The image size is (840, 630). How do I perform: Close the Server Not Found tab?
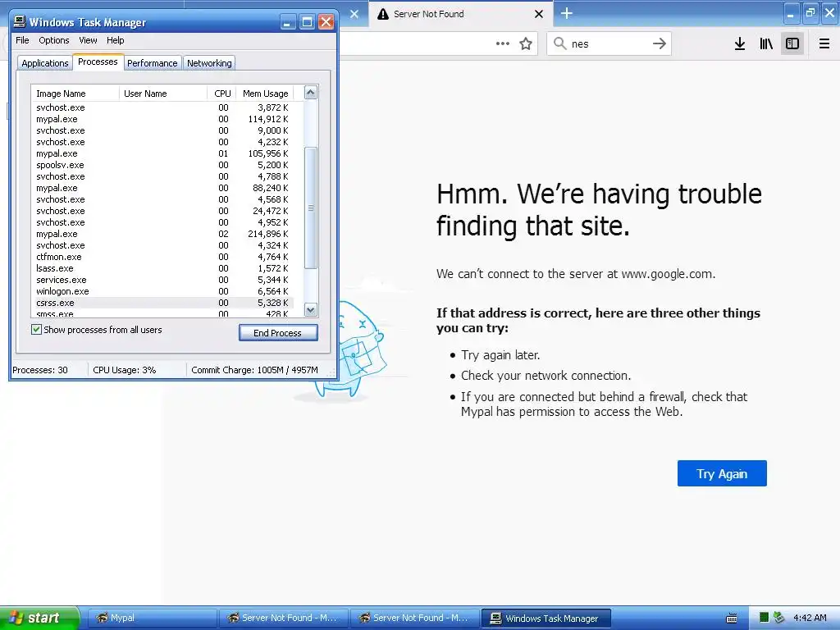[x=539, y=14]
